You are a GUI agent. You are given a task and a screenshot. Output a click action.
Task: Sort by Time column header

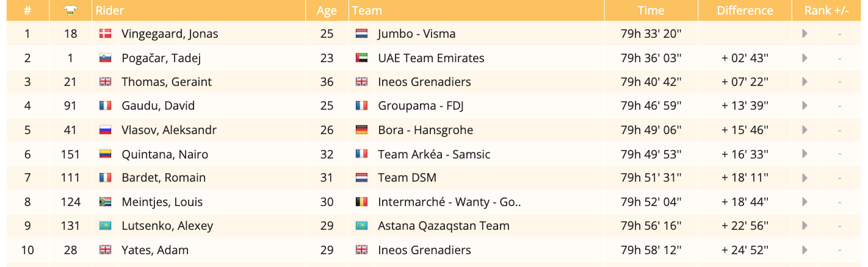pos(651,10)
